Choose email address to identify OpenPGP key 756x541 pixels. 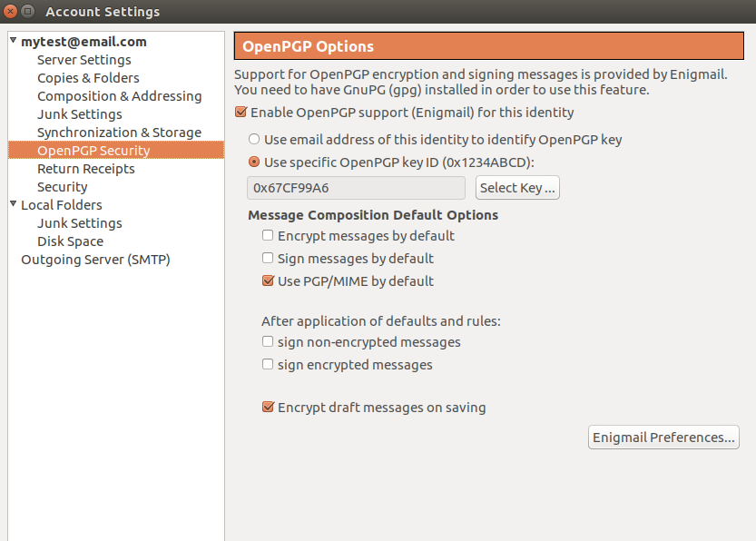pos(254,140)
